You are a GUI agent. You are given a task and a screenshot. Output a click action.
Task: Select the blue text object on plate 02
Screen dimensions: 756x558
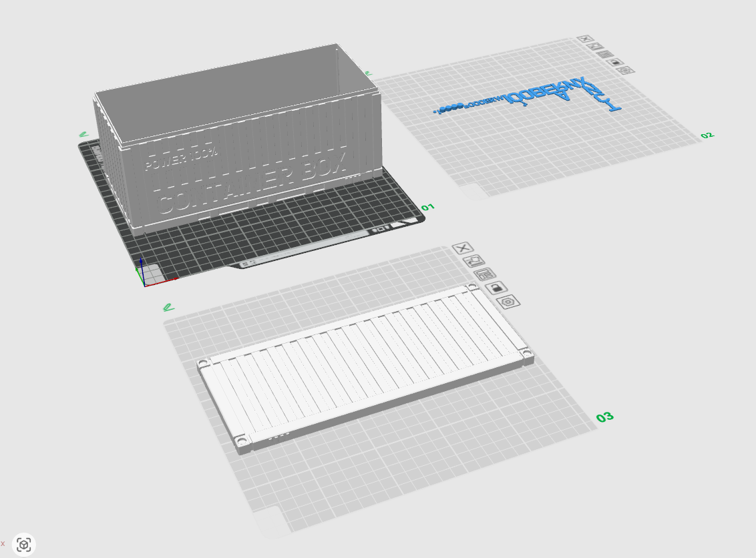(528, 96)
